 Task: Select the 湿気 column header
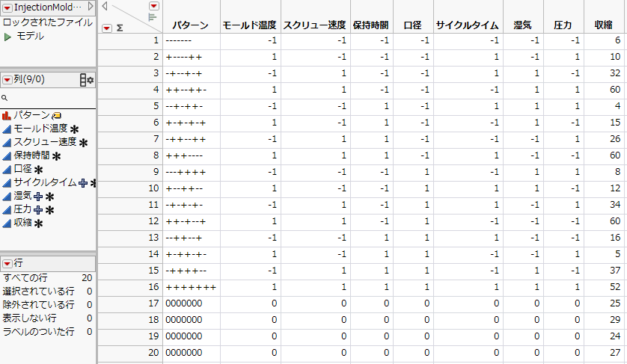coord(523,25)
